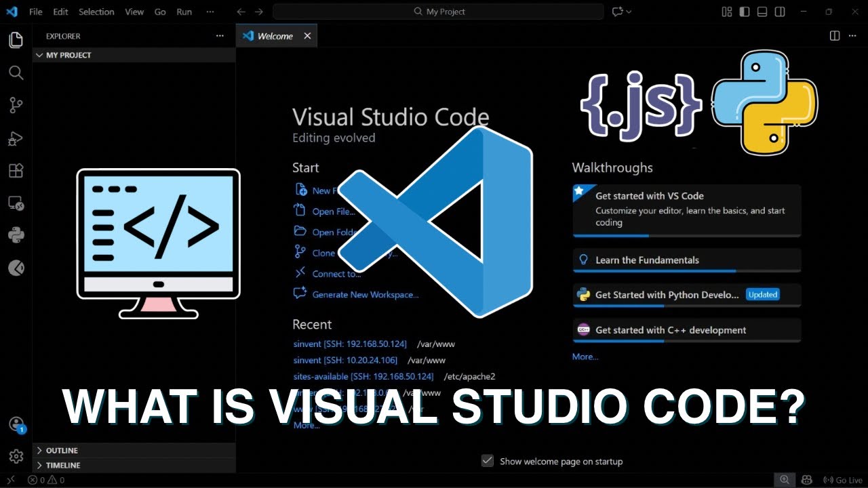Open Explorer Views and More Actions ellipsis
The image size is (868, 488).
(x=220, y=36)
